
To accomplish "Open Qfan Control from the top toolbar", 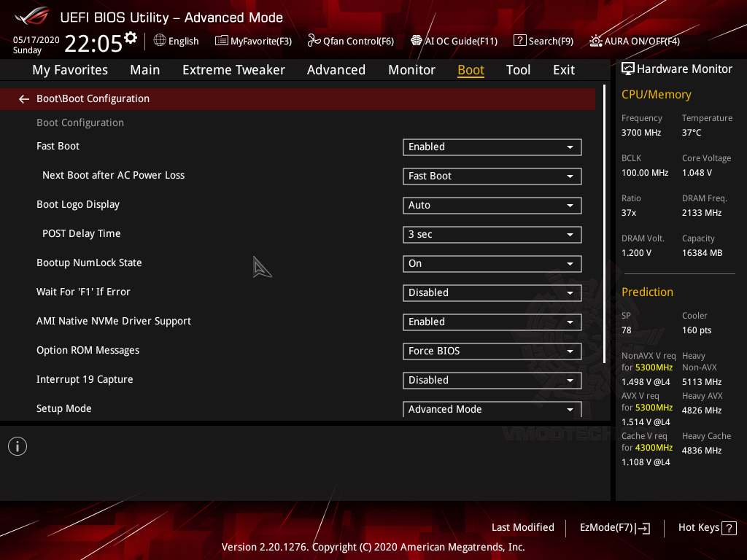I will [350, 41].
